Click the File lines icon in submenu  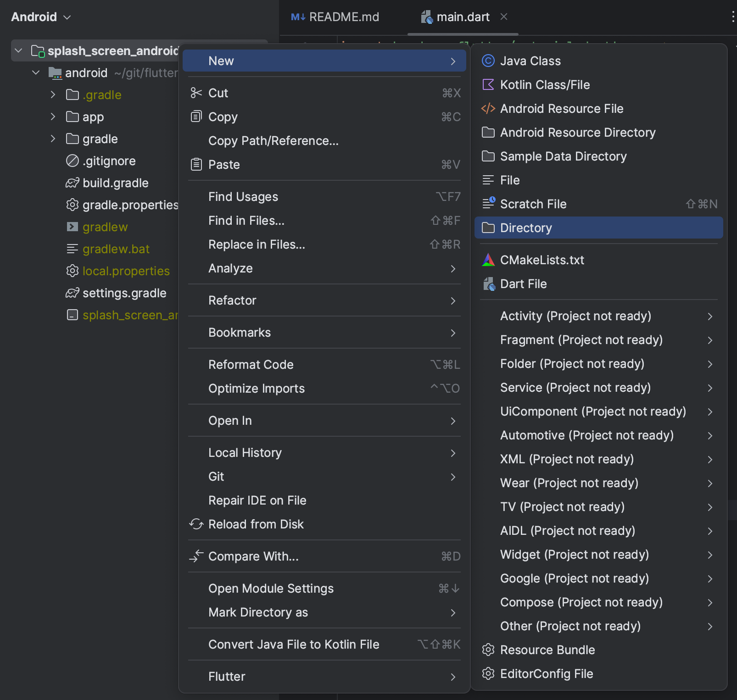click(488, 180)
